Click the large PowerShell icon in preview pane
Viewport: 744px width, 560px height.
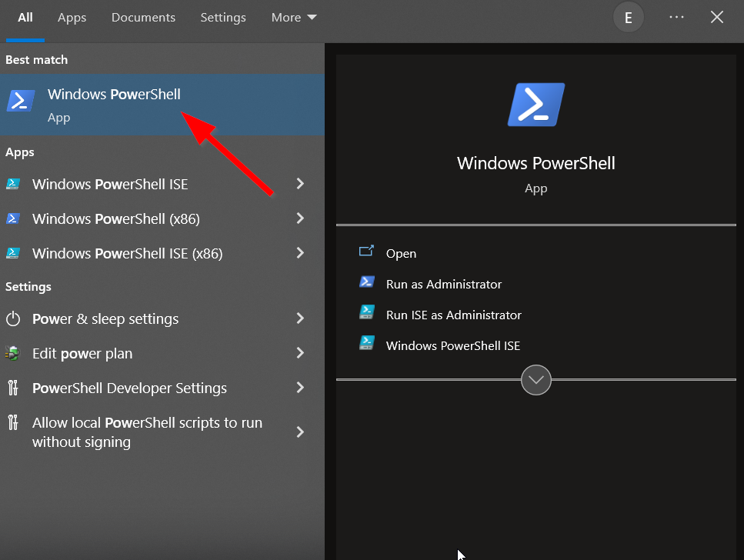pos(535,105)
